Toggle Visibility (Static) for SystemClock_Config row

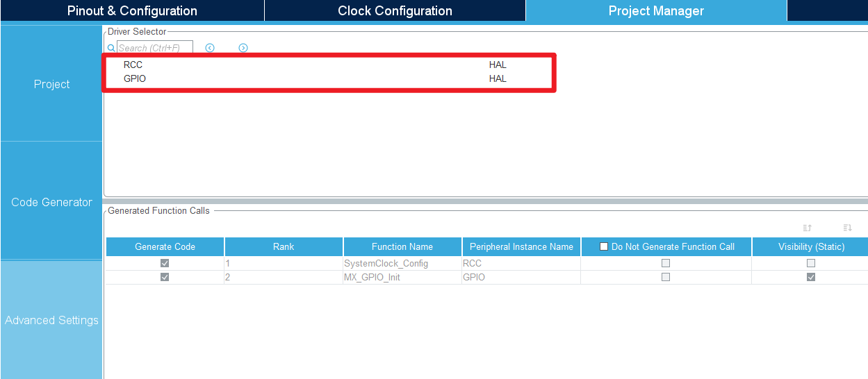click(x=811, y=263)
